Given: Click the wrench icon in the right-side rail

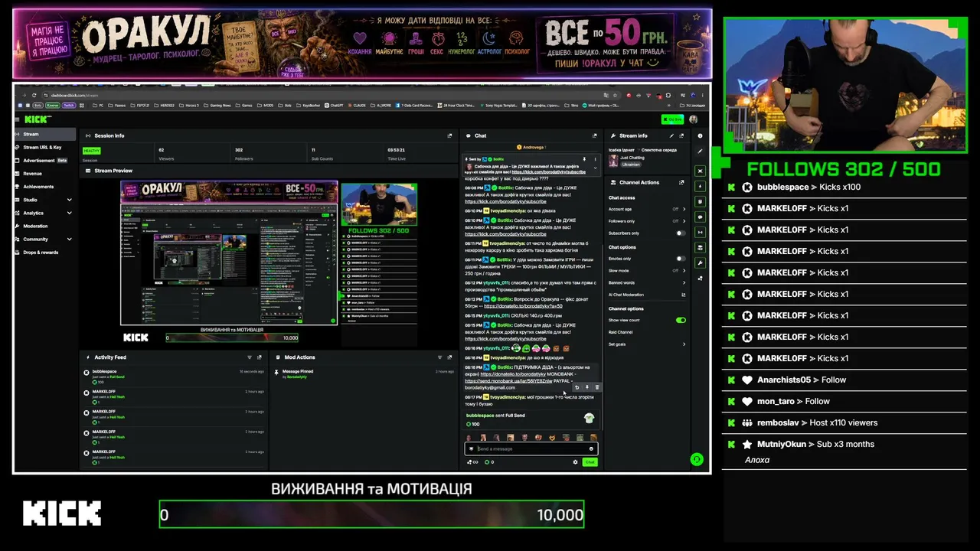Looking at the screenshot, I should coord(700,263).
